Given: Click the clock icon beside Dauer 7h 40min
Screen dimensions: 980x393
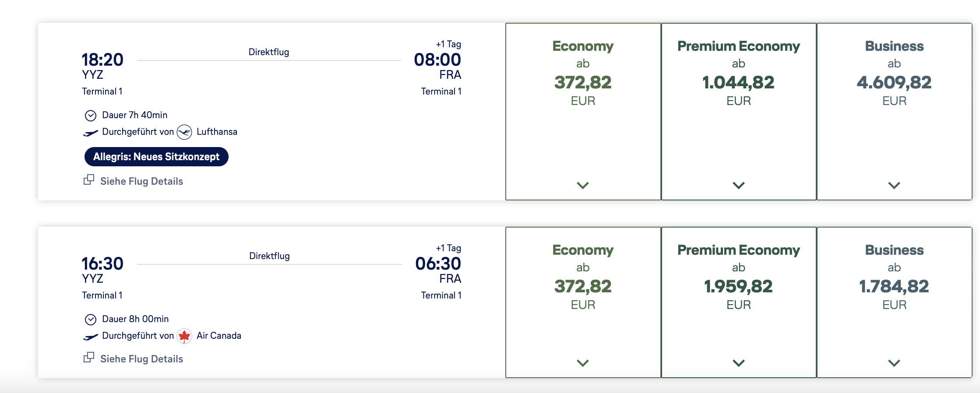Looking at the screenshot, I should (x=91, y=116).
